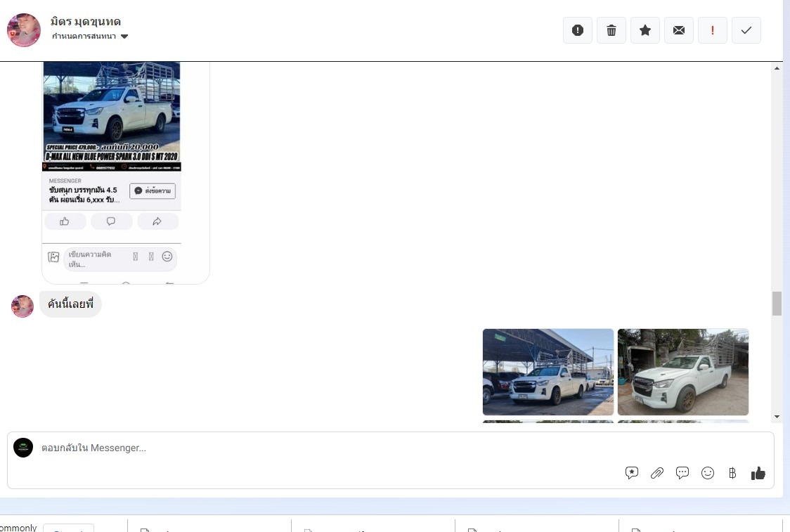
Task: Open the speech bubble with dots icon
Action: pos(682,473)
